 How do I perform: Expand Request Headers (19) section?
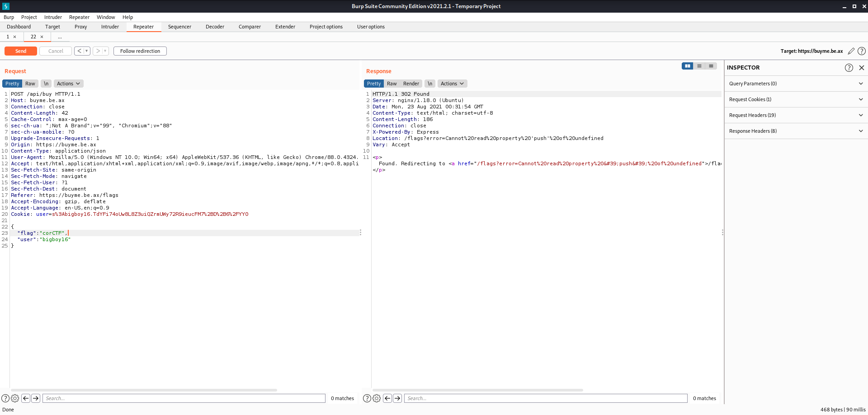tap(796, 115)
